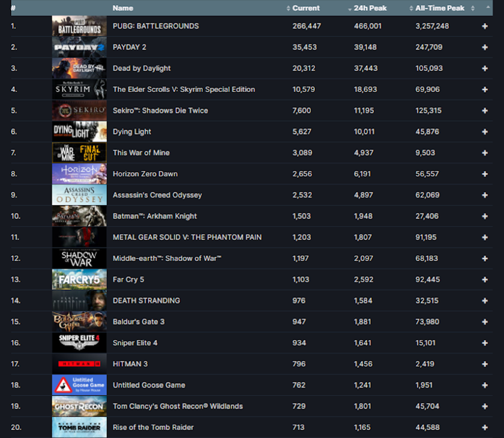This screenshot has width=504, height=438.
Task: Click the small arrow at header's right end
Action: (x=488, y=7)
